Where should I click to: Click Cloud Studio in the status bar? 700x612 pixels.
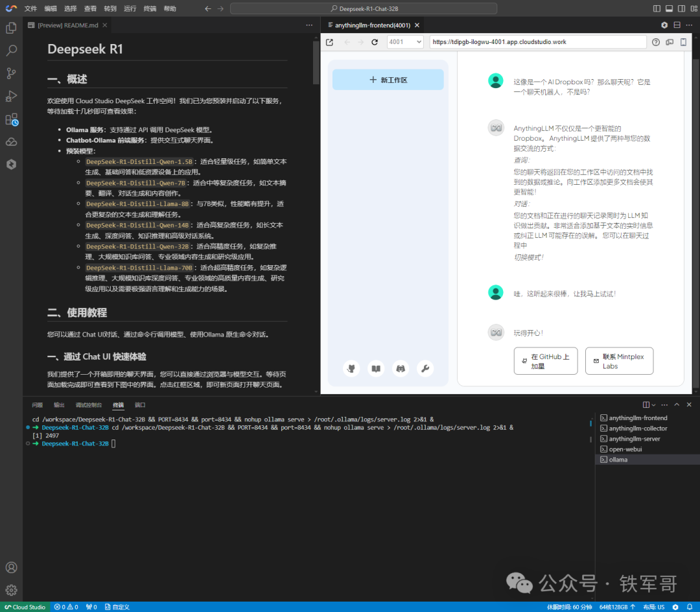tap(25, 607)
